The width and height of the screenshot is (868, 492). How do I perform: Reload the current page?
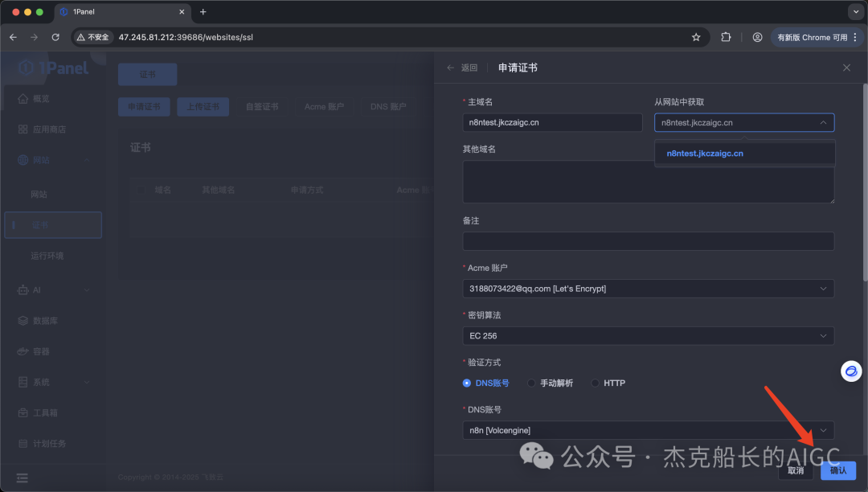point(55,37)
